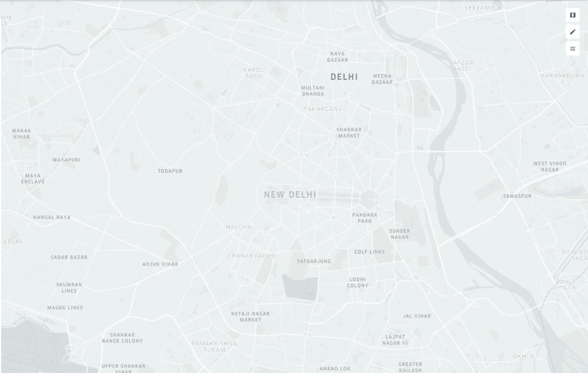Click the Shankar Market label

pos(349,132)
